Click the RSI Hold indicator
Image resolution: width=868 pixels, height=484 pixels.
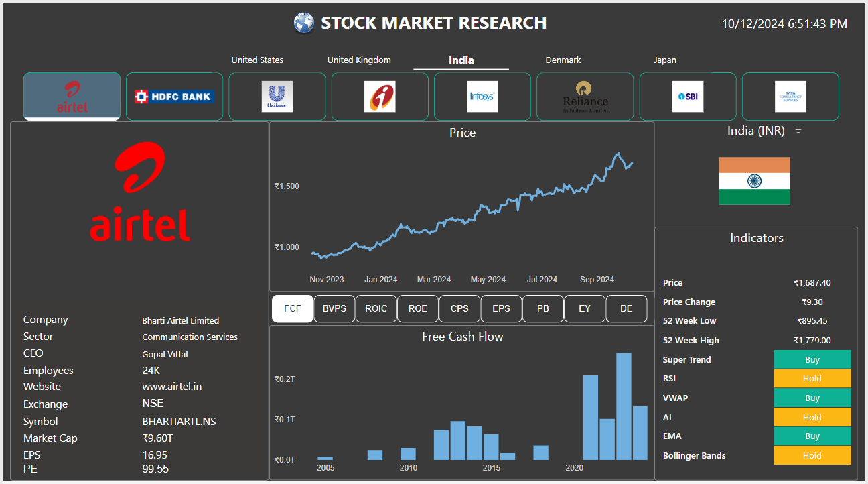(x=812, y=379)
